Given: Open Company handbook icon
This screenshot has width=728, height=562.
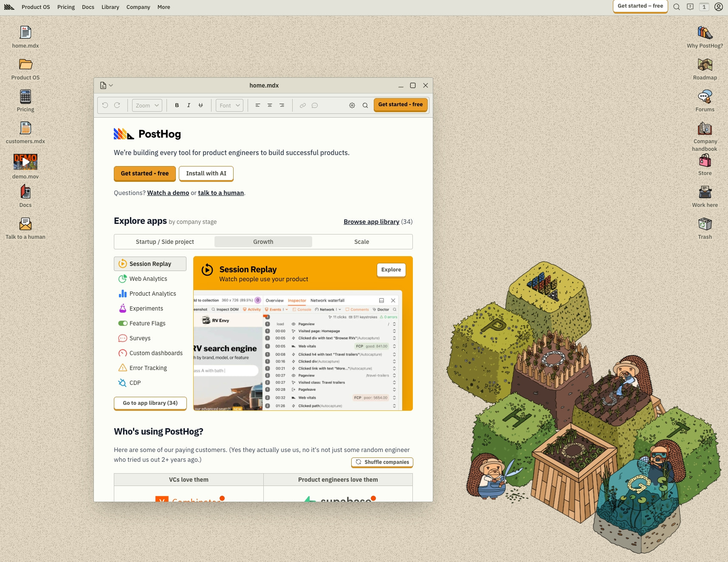Looking at the screenshot, I should click(x=705, y=128).
